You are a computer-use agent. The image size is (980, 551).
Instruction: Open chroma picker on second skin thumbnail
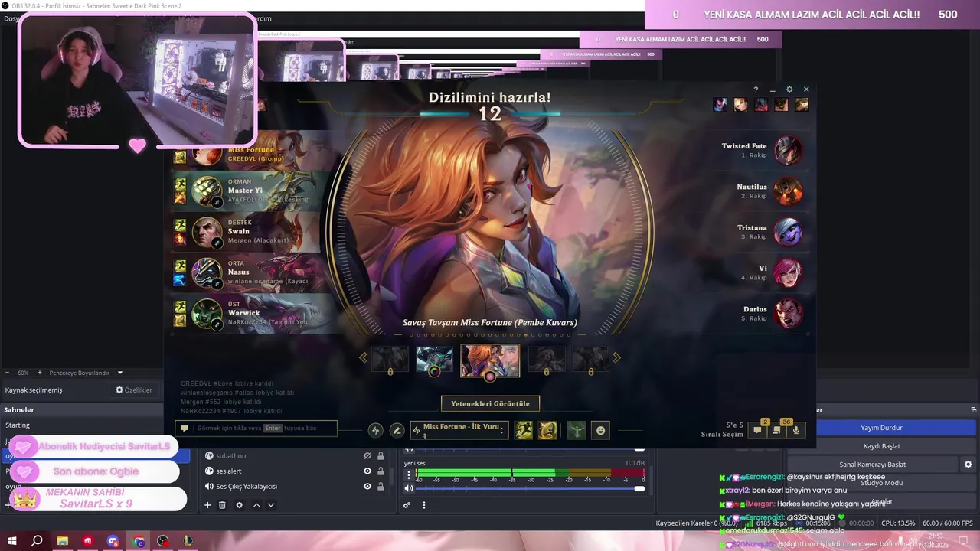click(x=434, y=372)
